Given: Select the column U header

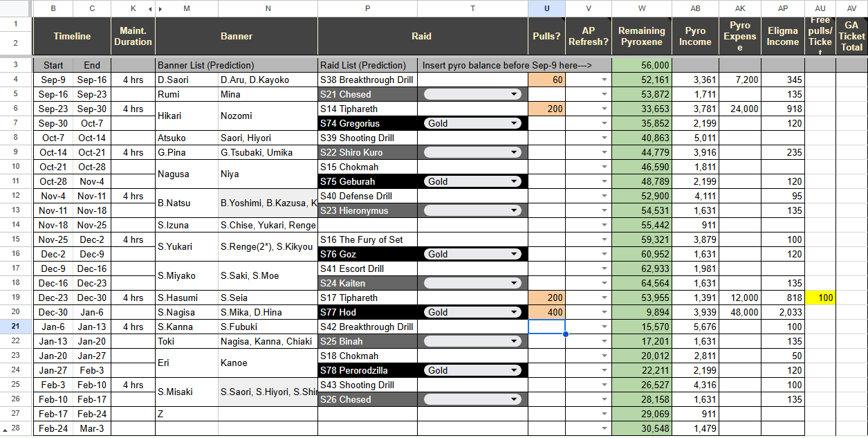Looking at the screenshot, I should 546,8.
